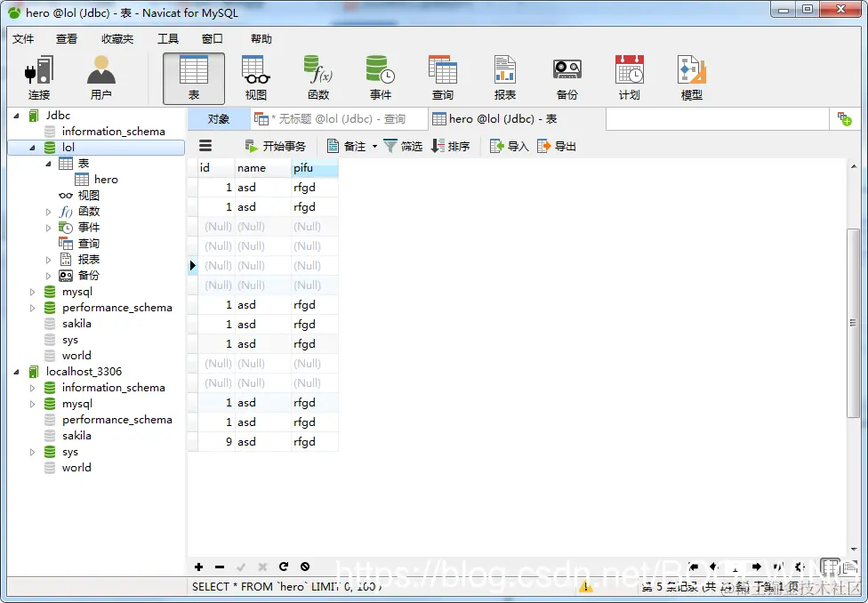Viewport: 868px width, 603px height.
Task: Open the 用户 (User) manager
Action: 100,78
